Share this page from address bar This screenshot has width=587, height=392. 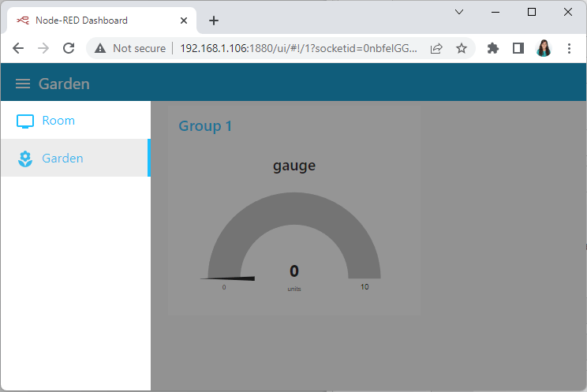coord(436,48)
